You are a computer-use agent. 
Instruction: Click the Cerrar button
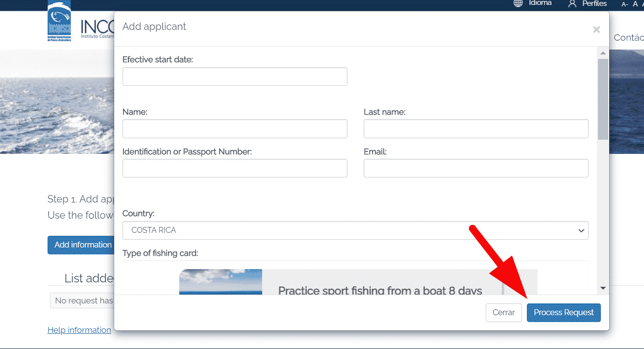(x=503, y=312)
